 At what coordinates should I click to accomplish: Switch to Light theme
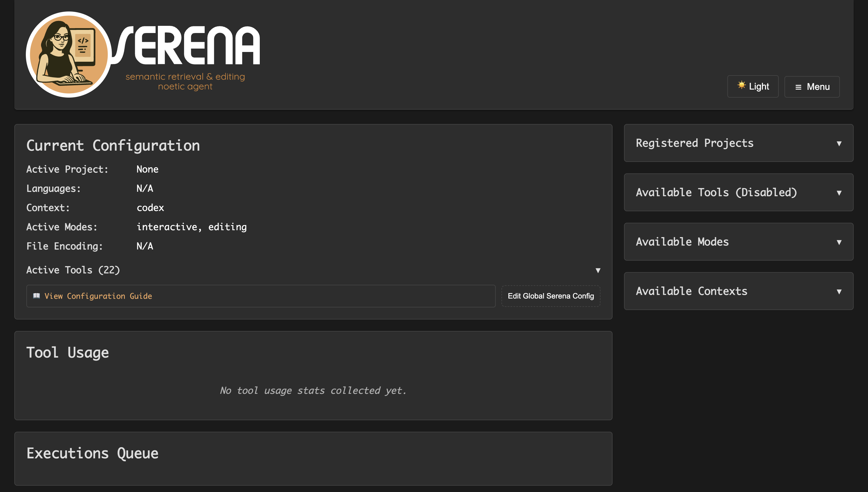753,86
